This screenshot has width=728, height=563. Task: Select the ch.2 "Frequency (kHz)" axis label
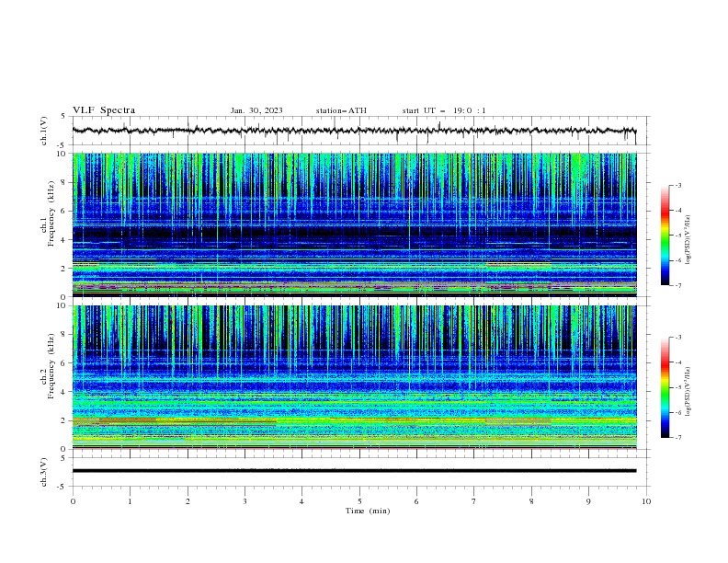coord(51,365)
